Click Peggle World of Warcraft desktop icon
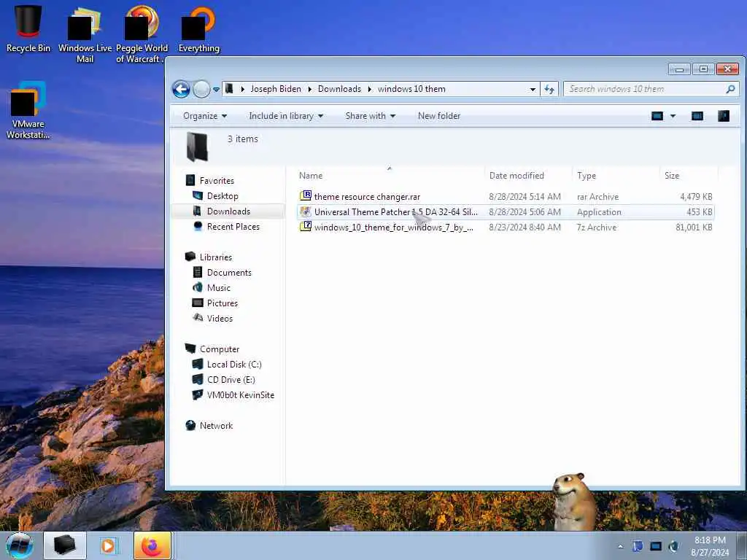The width and height of the screenshot is (747, 560). [x=142, y=34]
